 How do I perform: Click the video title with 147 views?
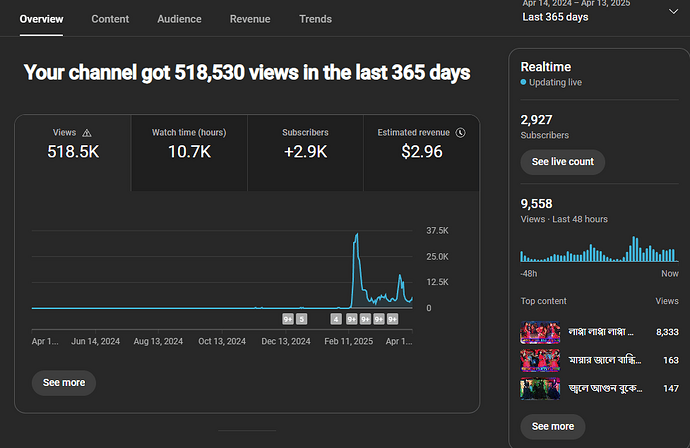coord(605,389)
